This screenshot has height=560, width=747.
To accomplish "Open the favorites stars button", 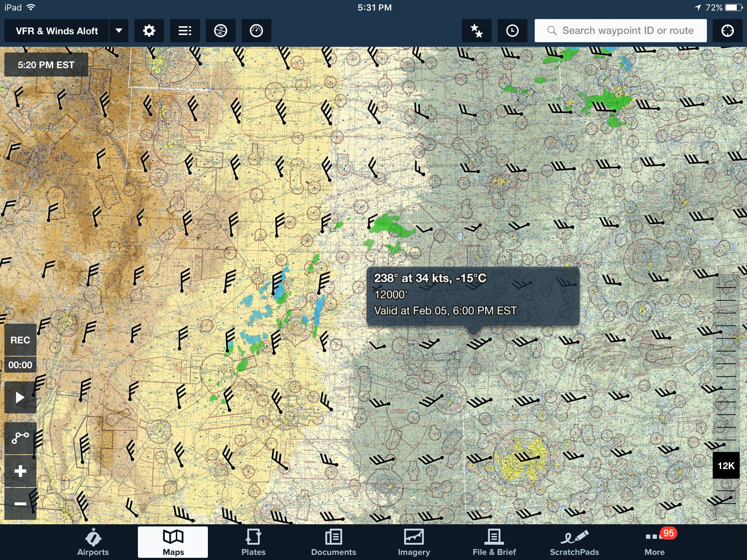I will pos(477,31).
